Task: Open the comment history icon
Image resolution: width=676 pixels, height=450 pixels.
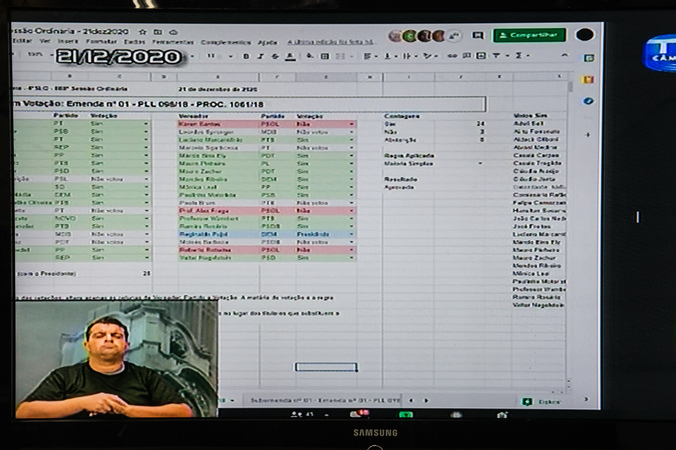Action: click(477, 35)
